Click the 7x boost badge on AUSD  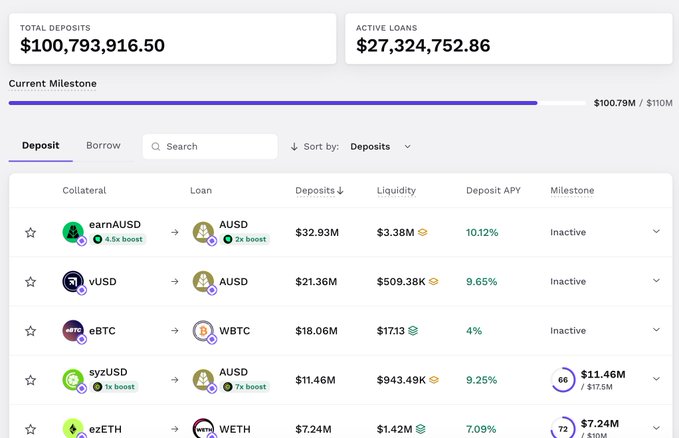click(245, 387)
